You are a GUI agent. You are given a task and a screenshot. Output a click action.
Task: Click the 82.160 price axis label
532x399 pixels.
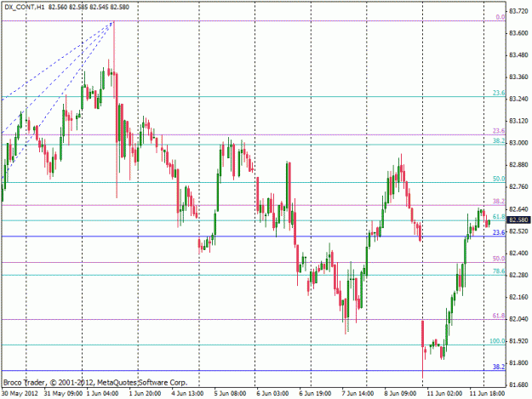click(x=518, y=297)
